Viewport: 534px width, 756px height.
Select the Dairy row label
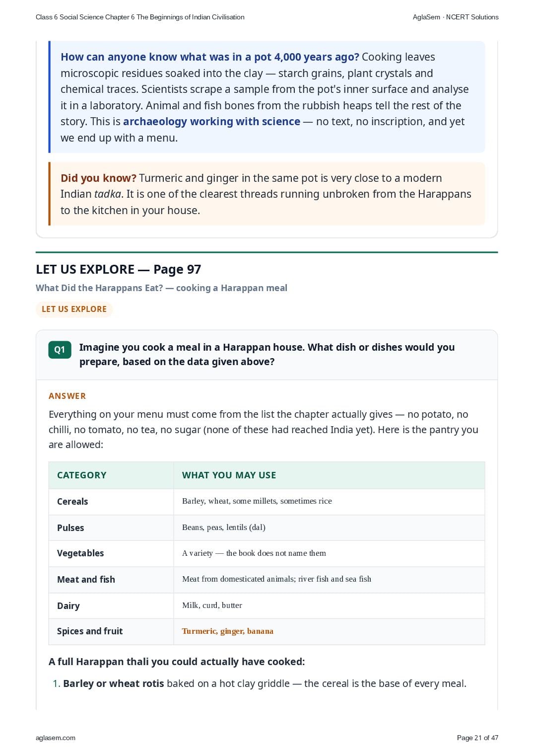(68, 605)
